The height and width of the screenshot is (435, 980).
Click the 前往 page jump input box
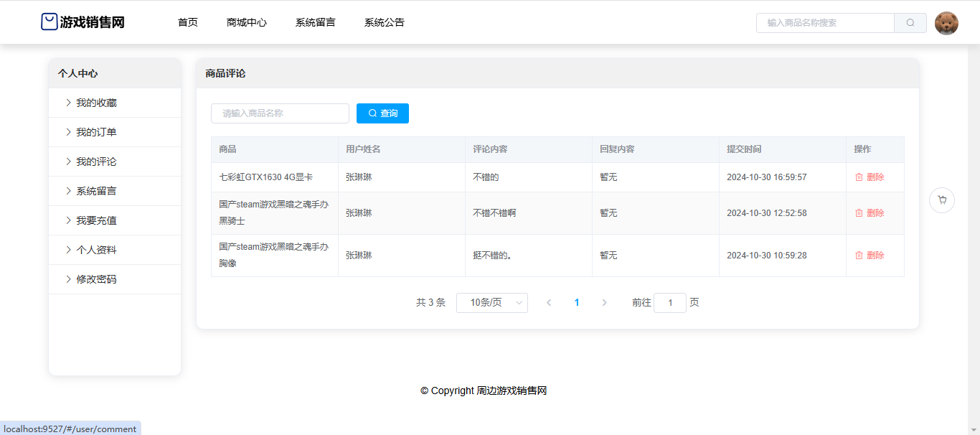click(669, 303)
